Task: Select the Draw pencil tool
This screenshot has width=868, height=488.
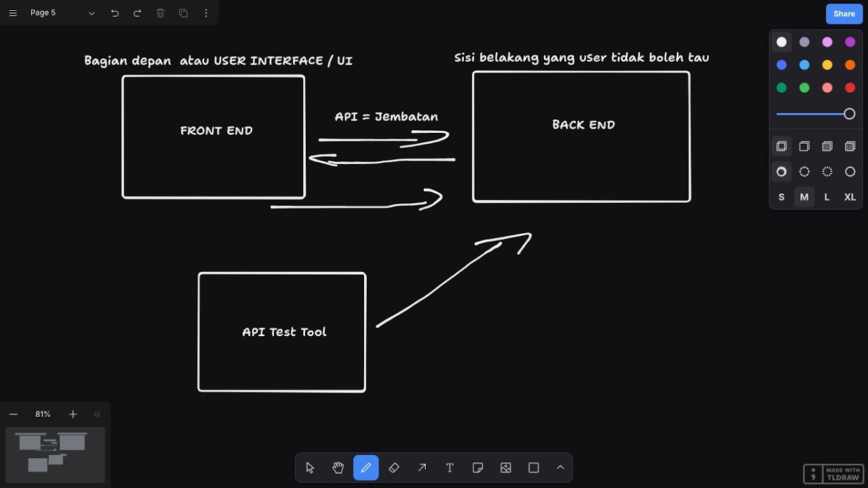Action: [366, 468]
